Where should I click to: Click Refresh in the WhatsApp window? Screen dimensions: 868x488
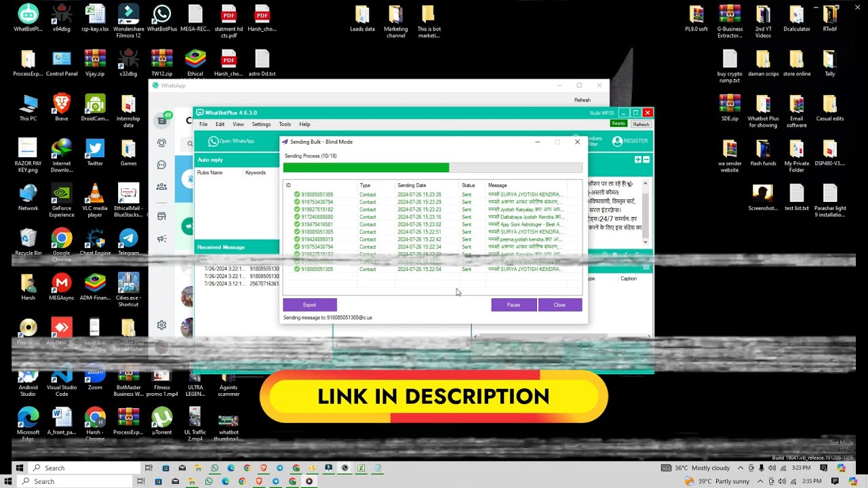tap(583, 100)
